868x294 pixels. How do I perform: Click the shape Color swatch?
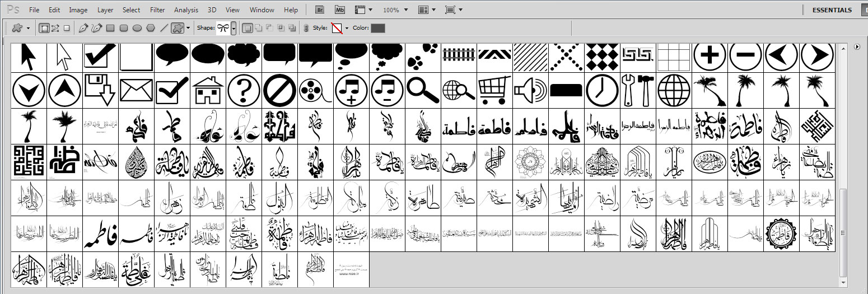(377, 28)
